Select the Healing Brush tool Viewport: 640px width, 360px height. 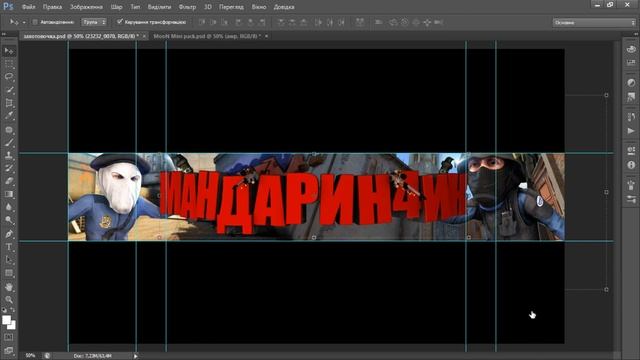[x=9, y=130]
